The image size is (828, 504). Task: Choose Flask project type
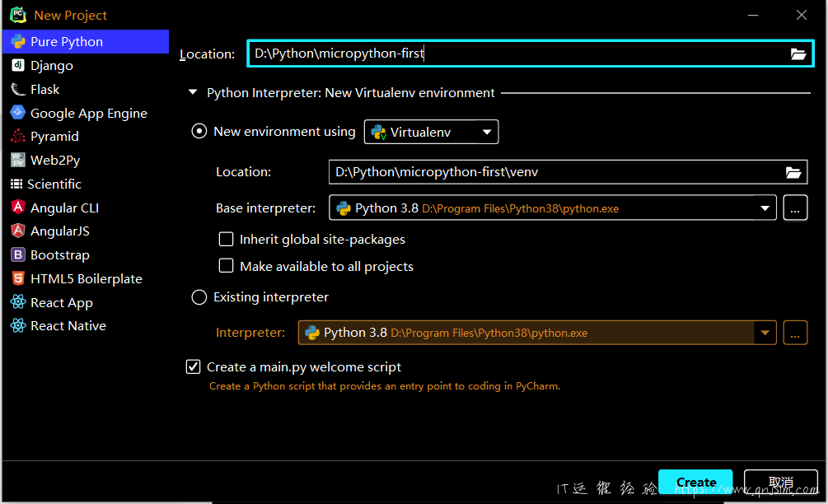click(x=86, y=89)
